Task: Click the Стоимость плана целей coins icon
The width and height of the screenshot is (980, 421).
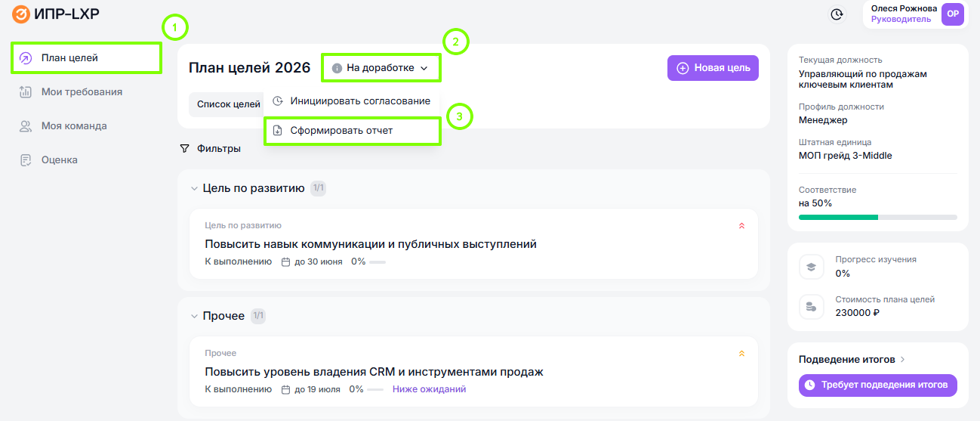Action: 811,306
